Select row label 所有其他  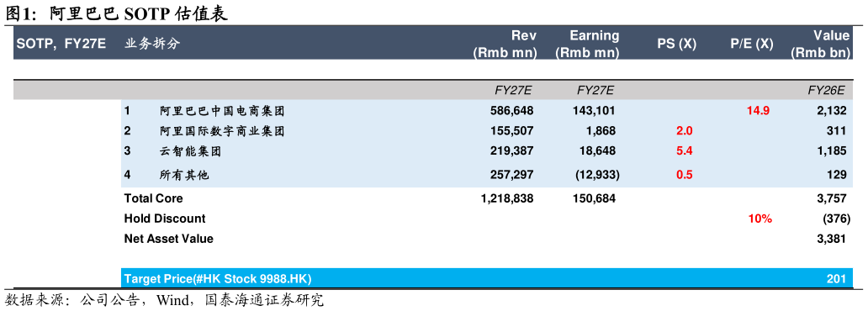click(184, 175)
